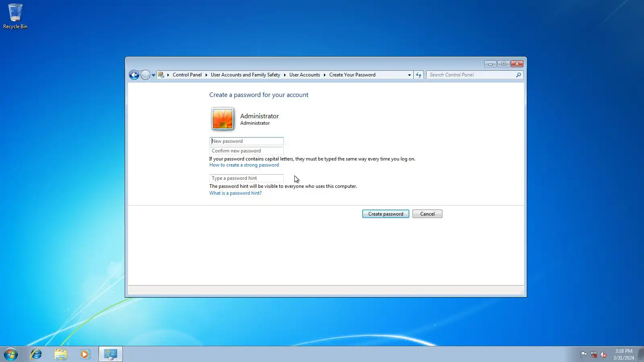Screen dimensions: 644x362
Task: Close the Create Your Password window
Action: 517,64
